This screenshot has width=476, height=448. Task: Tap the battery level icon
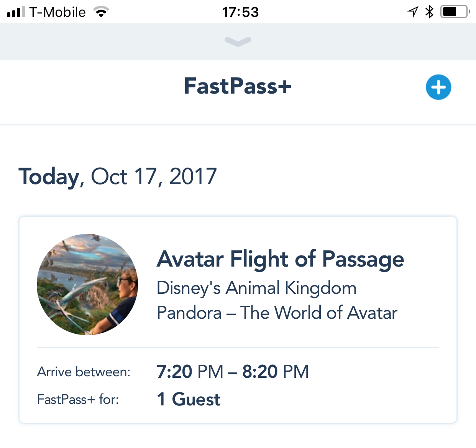455,12
